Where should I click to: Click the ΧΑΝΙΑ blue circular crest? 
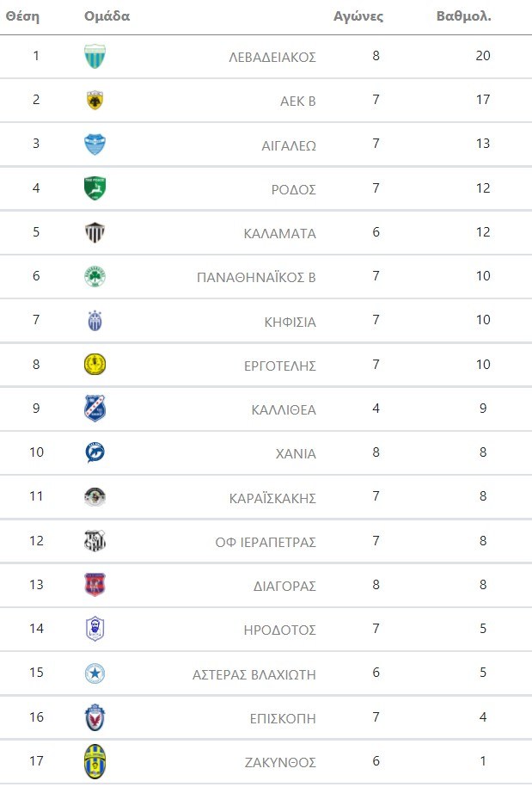95,452
